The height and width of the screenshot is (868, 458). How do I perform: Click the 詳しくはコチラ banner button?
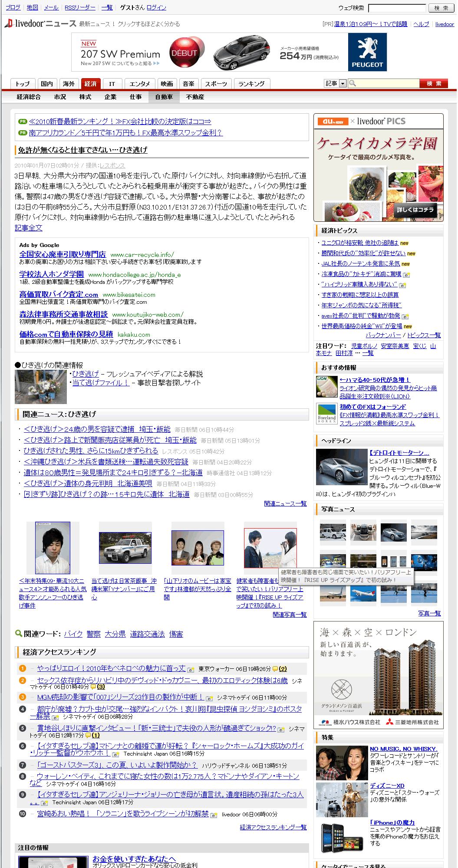click(x=415, y=210)
